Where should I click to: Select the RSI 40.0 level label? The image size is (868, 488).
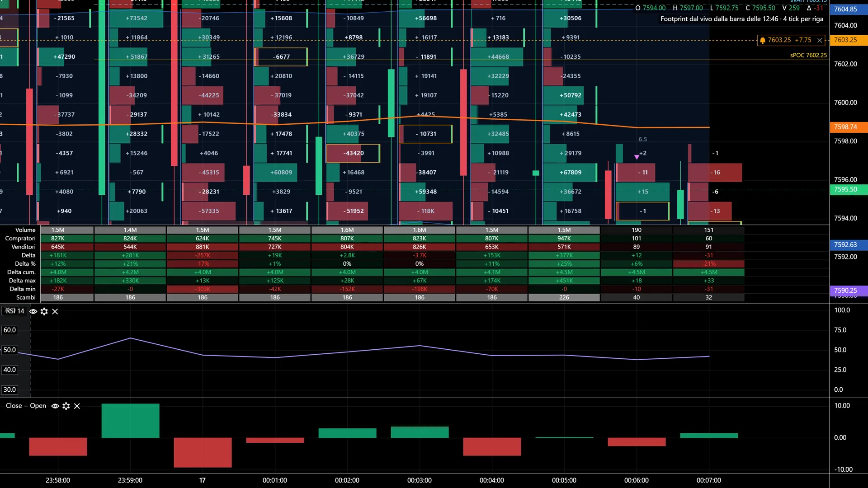tap(9, 370)
